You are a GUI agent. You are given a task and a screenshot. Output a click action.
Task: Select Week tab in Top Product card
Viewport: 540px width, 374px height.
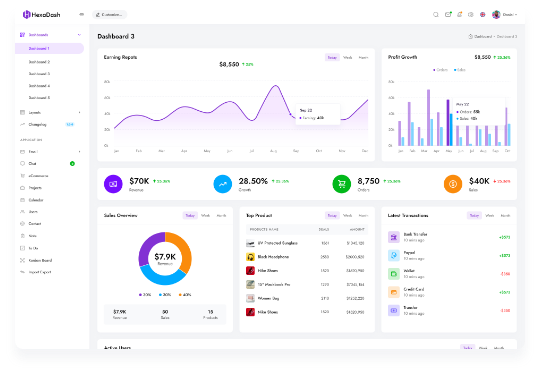[347, 216]
